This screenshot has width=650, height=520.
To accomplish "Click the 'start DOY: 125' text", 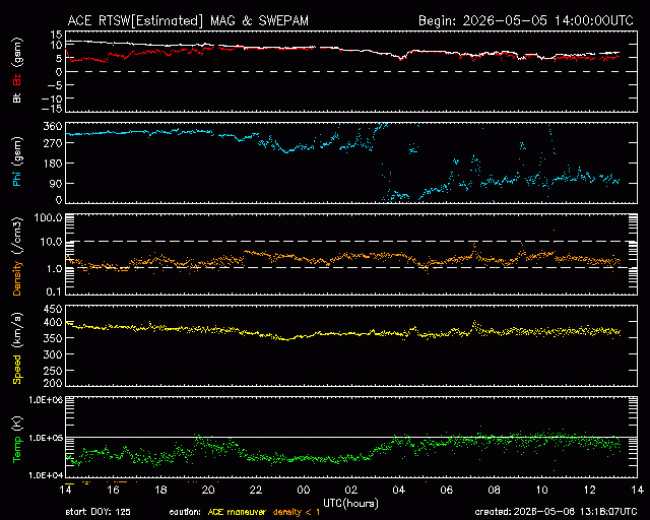I will pyautogui.click(x=98, y=512).
